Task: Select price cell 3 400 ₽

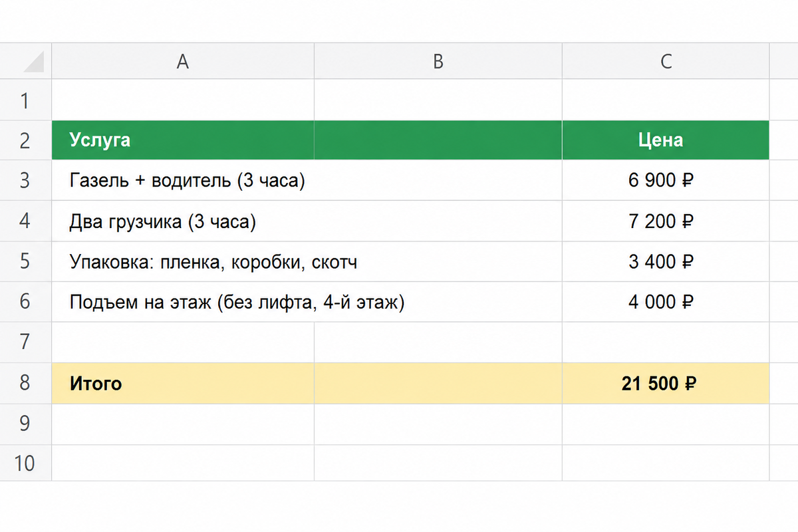Action: click(666, 262)
